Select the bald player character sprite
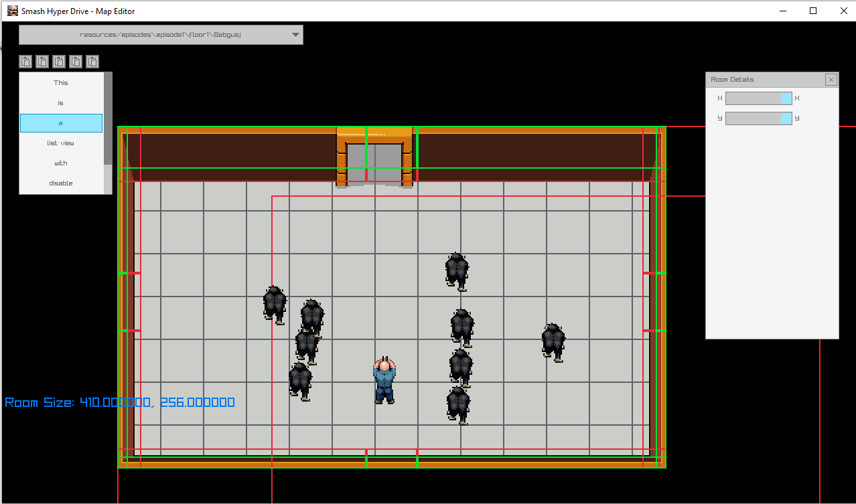Image resolution: width=856 pixels, height=504 pixels. click(384, 380)
